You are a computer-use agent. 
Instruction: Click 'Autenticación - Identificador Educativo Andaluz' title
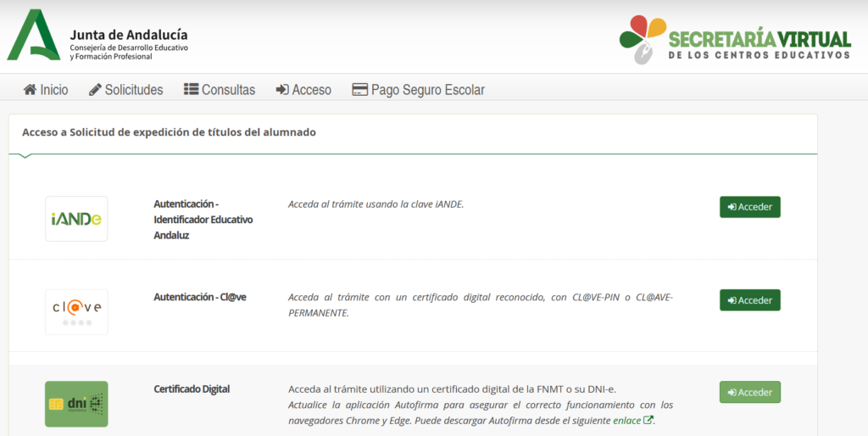pos(203,220)
